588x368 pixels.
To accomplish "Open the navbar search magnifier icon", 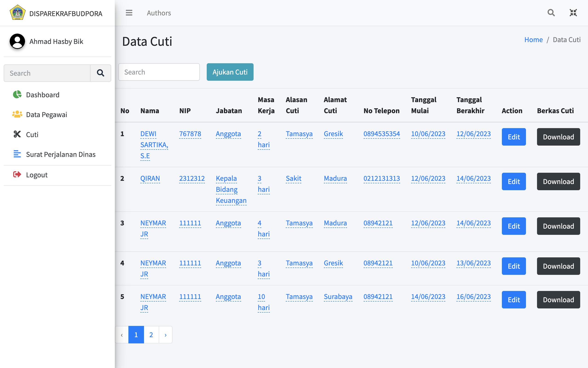I will [551, 13].
